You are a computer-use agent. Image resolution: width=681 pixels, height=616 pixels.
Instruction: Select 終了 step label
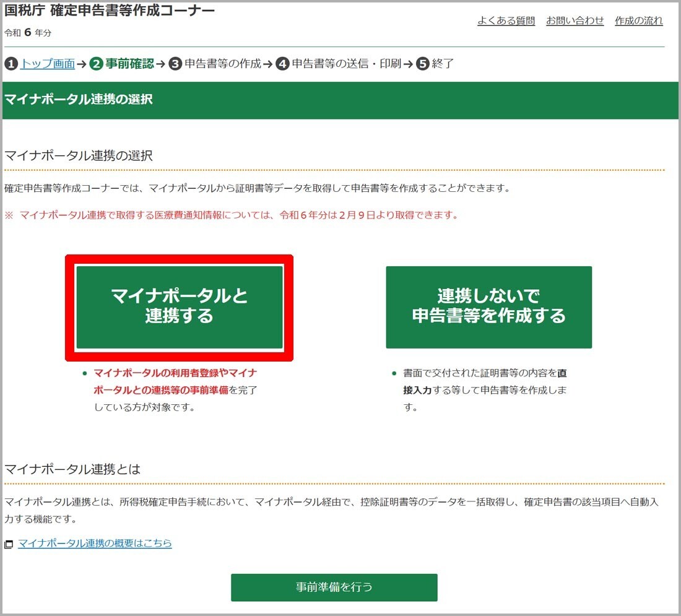tap(443, 63)
